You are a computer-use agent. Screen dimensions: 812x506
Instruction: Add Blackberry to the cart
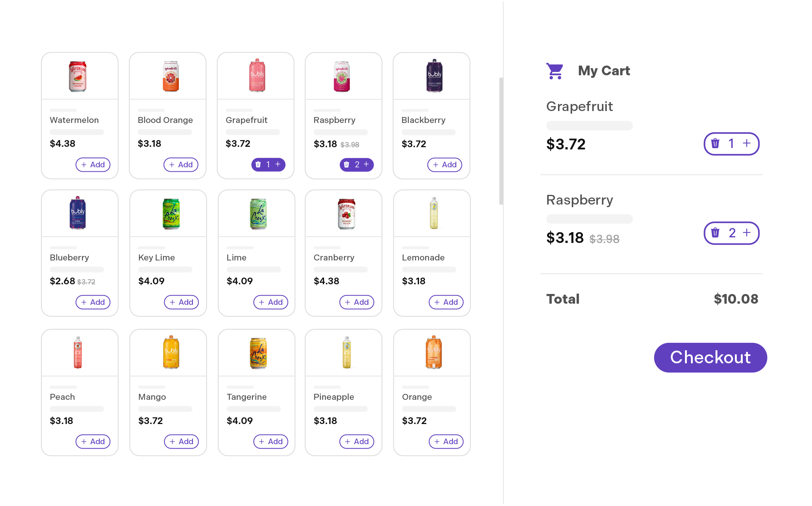pyautogui.click(x=445, y=165)
